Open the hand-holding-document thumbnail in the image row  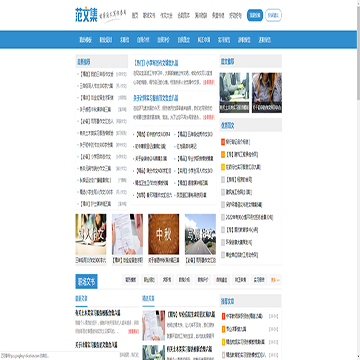(x=127, y=234)
